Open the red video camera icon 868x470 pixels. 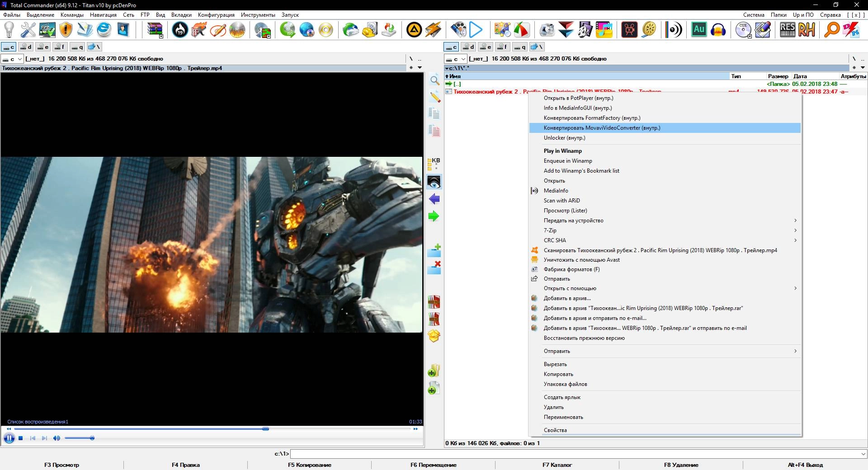(x=629, y=30)
